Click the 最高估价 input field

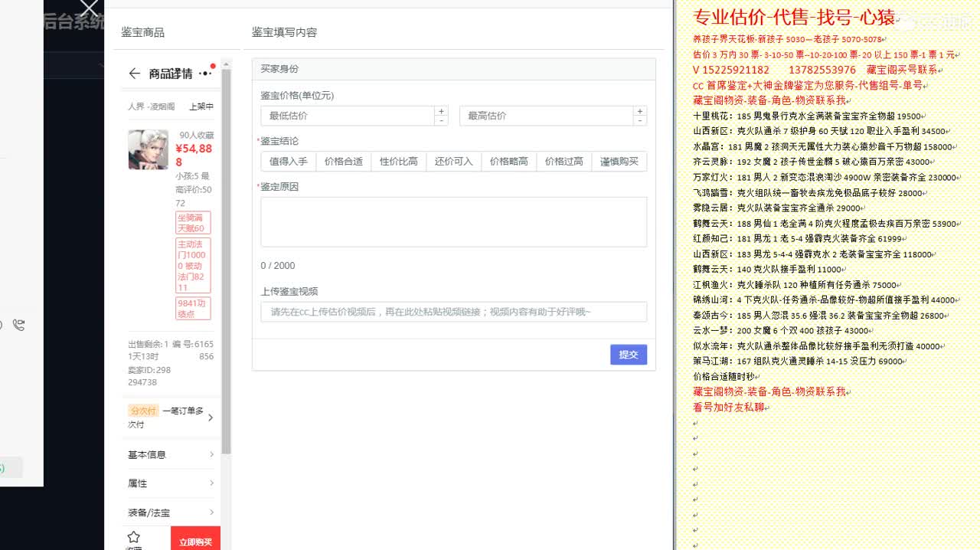coord(547,116)
